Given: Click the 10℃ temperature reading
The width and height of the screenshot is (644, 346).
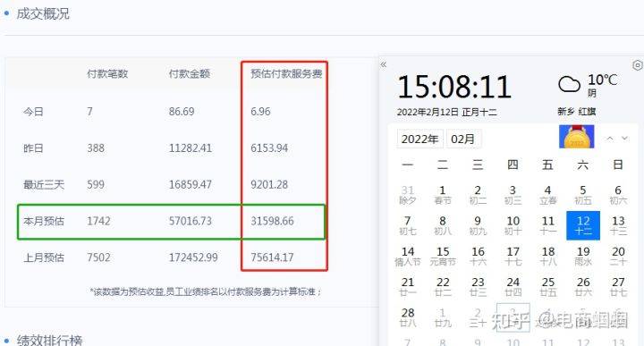Looking at the screenshot, I should click(x=603, y=80).
